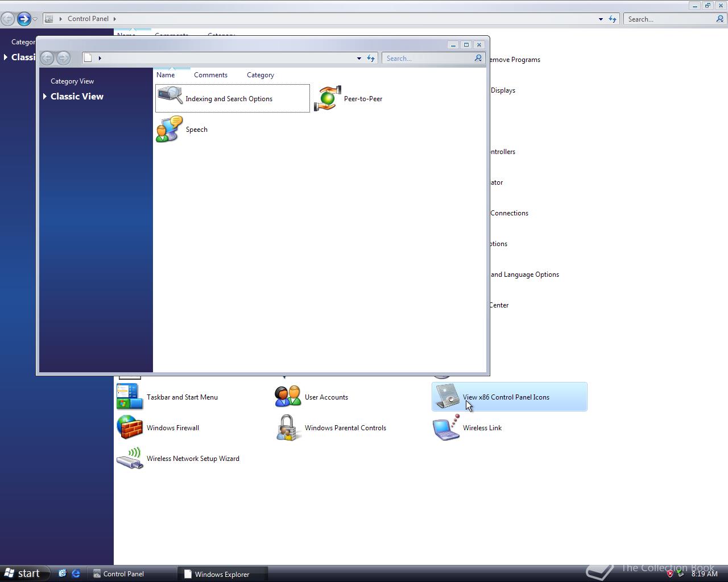Screen dimensions: 728x582
Task: Click 'Displays' text in the back window
Action: point(503,90)
